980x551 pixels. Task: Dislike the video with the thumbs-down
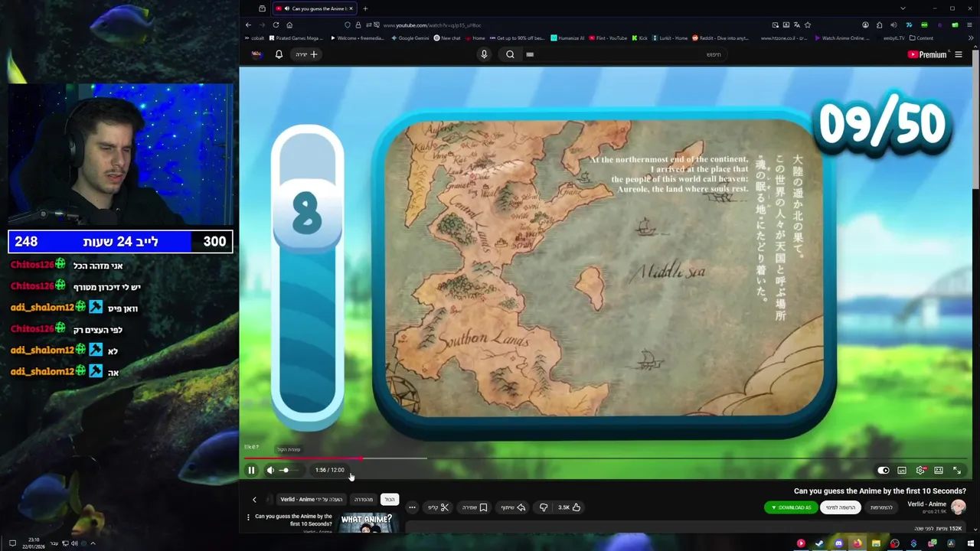[544, 507]
